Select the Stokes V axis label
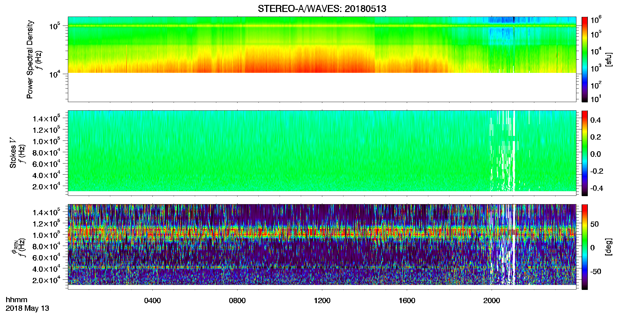 13,153
